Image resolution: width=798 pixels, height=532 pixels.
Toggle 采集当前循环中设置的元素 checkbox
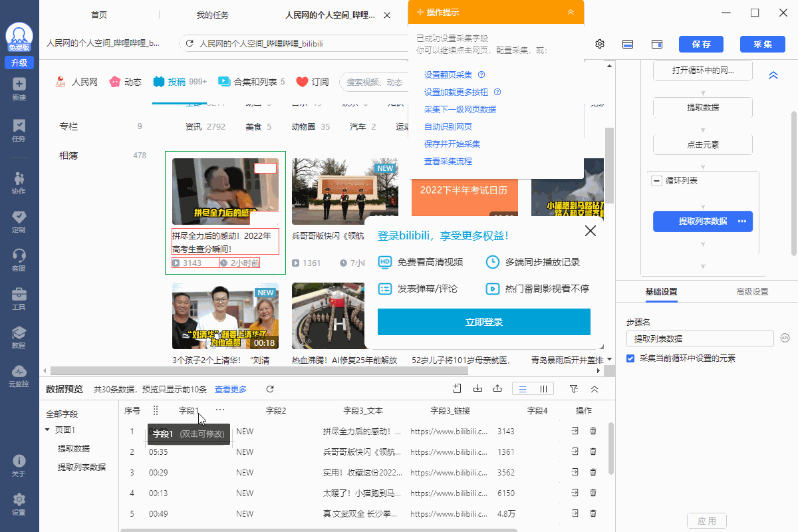click(x=630, y=358)
